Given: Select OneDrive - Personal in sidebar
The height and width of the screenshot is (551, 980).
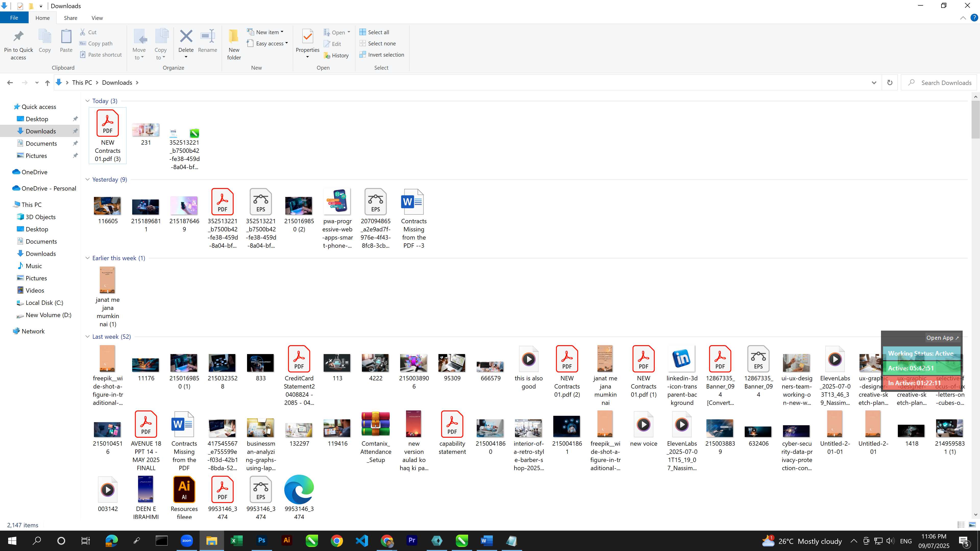Looking at the screenshot, I should [49, 188].
